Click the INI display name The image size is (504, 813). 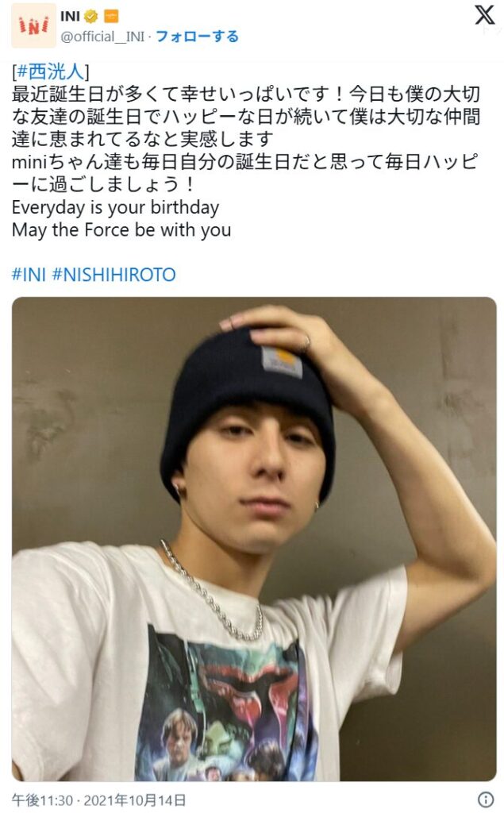point(70,16)
